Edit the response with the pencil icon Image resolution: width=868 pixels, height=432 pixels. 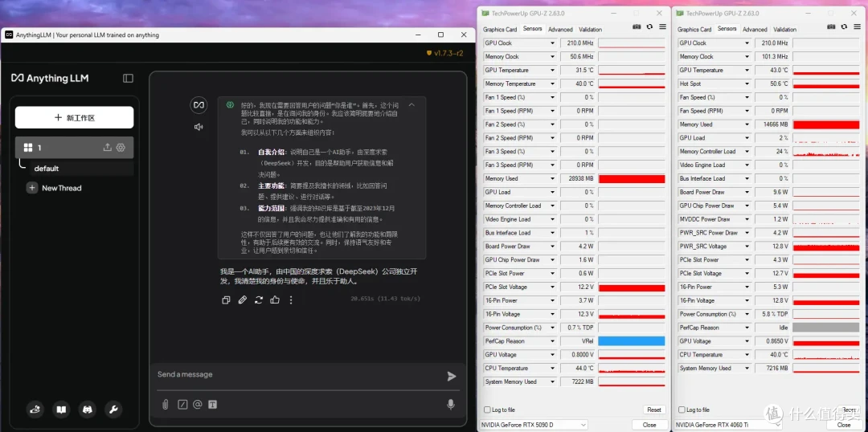coord(243,300)
